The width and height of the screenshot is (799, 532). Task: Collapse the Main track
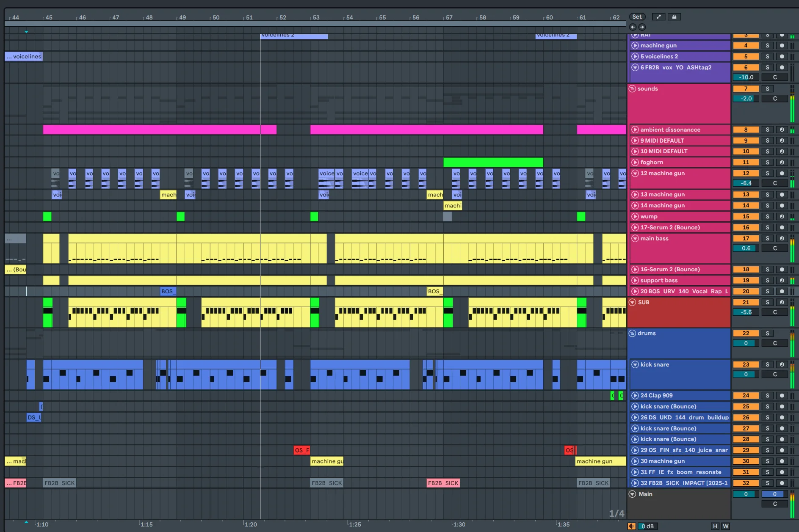tap(633, 494)
